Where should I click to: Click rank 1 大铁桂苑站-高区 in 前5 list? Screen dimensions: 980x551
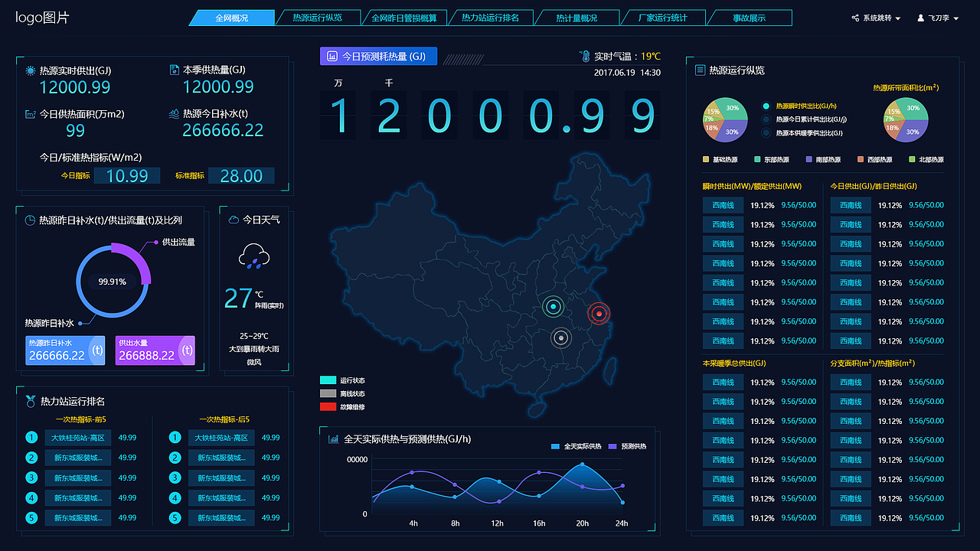pos(78,438)
